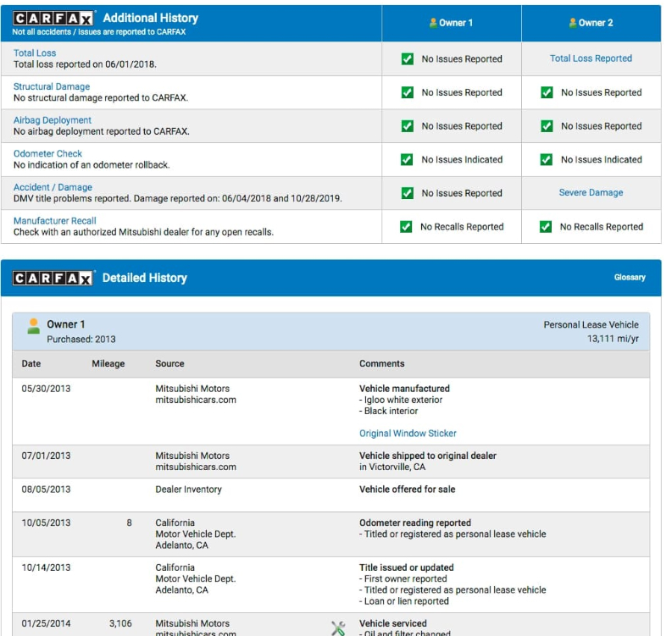Viewport: 672px width, 636px height.
Task: Open the Glossary in Detailed History header
Action: [x=630, y=278]
